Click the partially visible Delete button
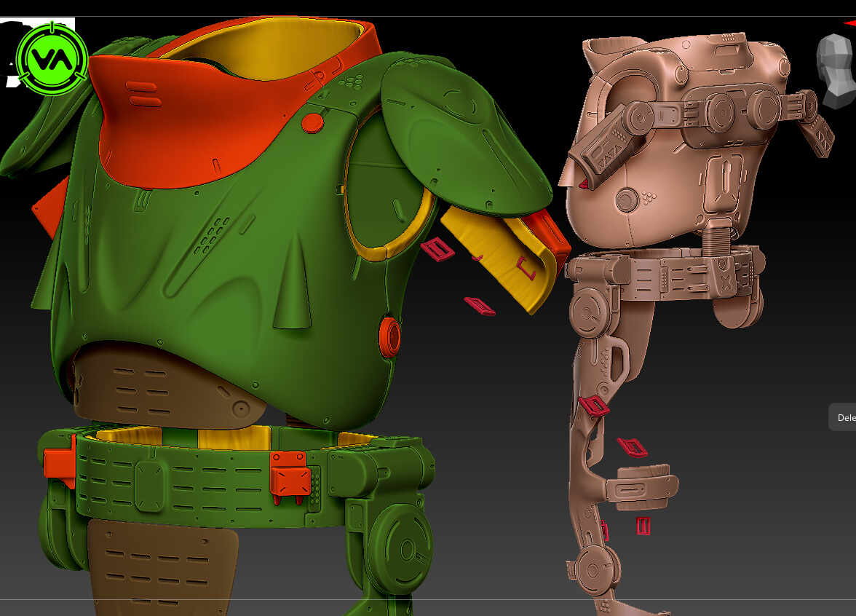This screenshot has height=616, width=856. 843,417
